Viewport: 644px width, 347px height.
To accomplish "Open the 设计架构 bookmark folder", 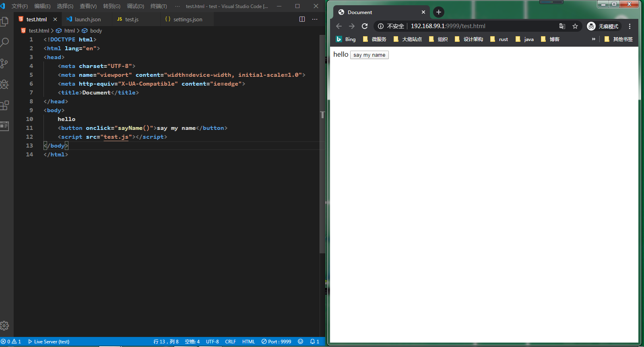I will coord(469,39).
